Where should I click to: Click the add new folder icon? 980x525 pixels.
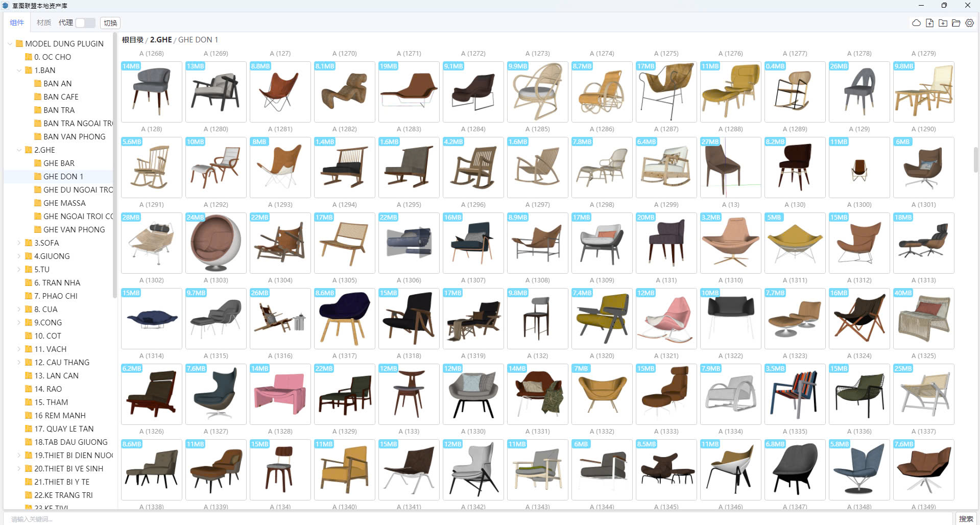coord(943,23)
